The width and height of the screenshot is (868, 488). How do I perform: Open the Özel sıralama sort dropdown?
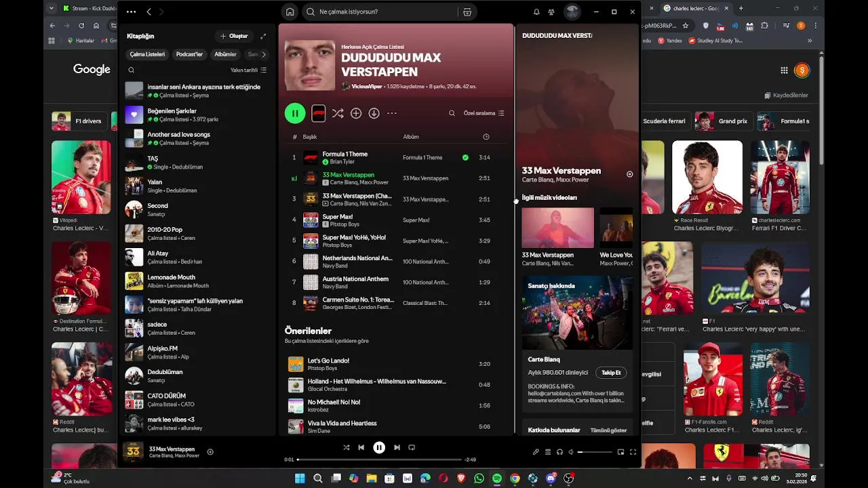[484, 113]
